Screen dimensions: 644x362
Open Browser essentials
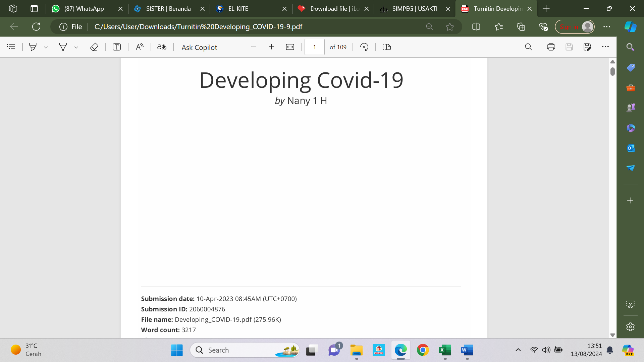[543, 27]
